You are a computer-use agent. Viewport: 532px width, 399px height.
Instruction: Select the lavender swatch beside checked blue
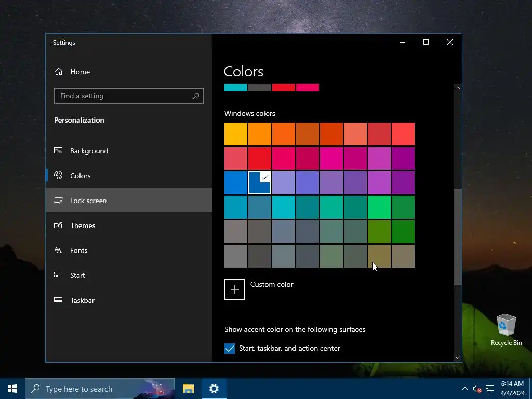tap(284, 183)
